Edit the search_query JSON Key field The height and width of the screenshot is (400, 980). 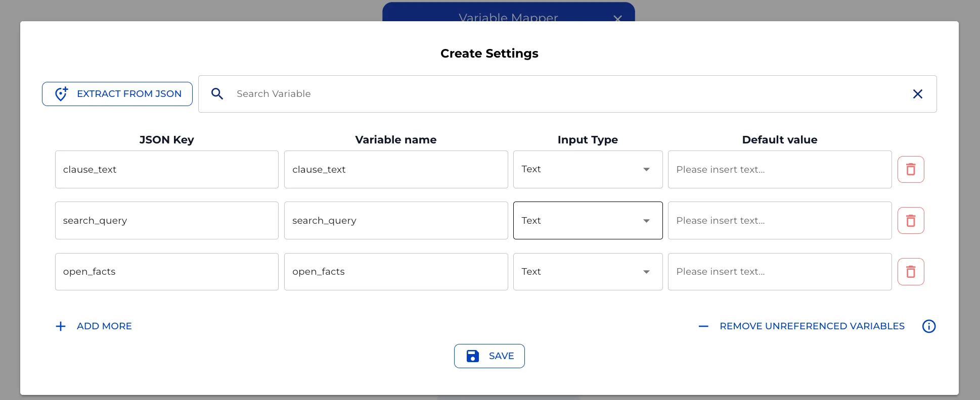167,221
